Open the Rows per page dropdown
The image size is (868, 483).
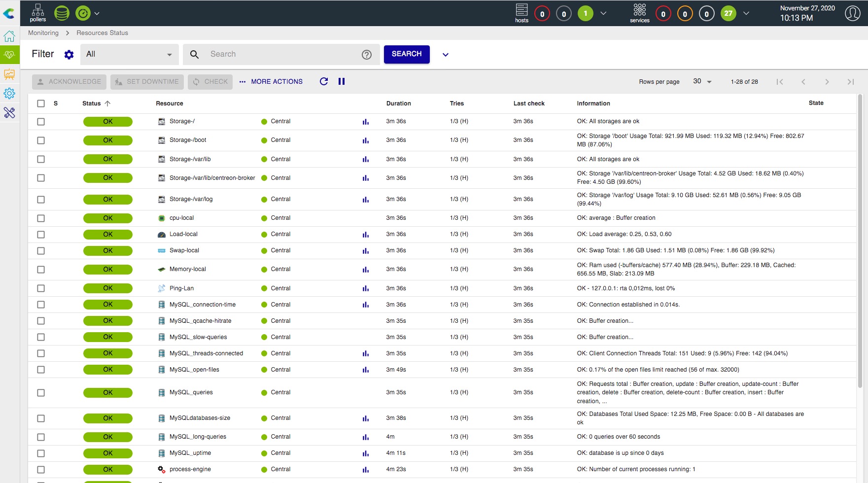pyautogui.click(x=702, y=82)
